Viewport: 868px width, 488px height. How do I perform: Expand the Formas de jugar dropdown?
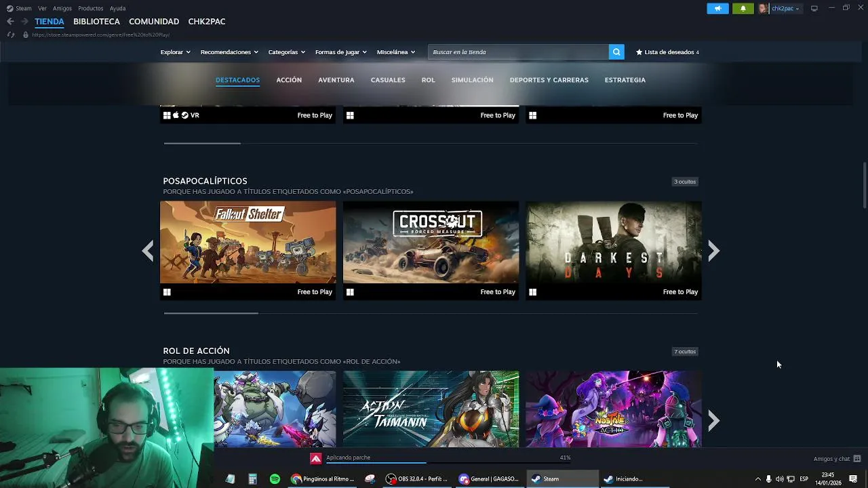pos(340,52)
